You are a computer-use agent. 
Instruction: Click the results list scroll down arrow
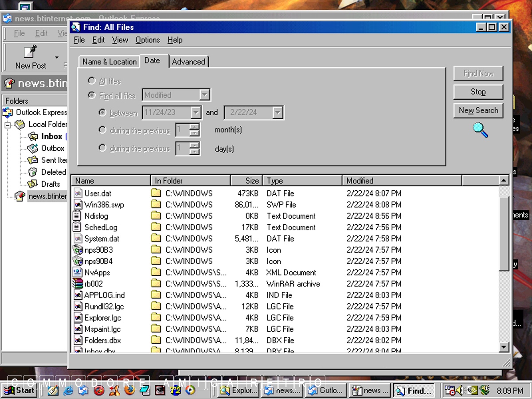[x=504, y=347]
